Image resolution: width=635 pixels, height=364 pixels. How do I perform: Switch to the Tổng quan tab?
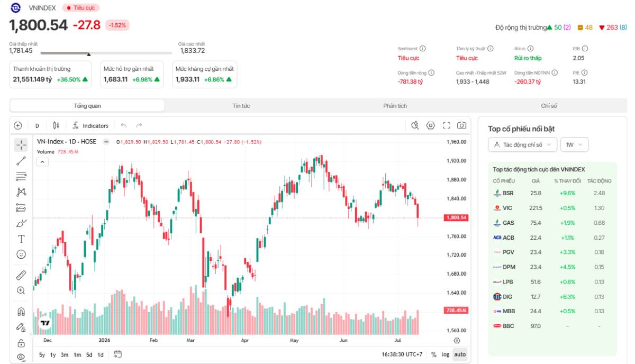click(87, 106)
